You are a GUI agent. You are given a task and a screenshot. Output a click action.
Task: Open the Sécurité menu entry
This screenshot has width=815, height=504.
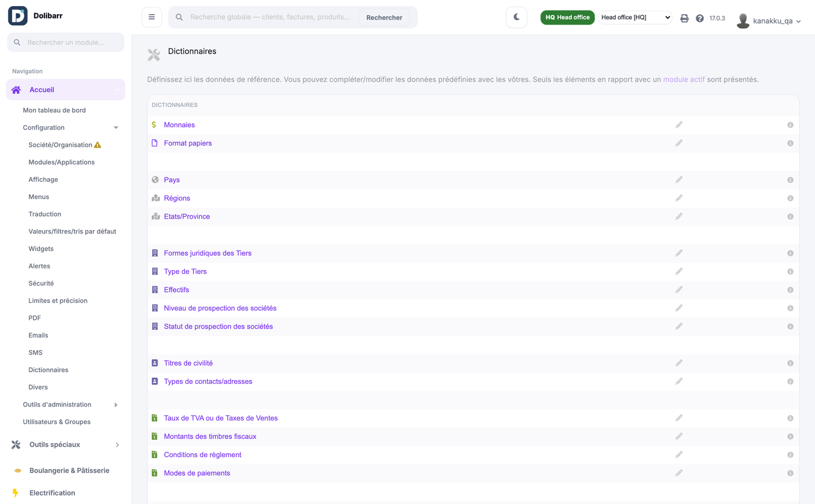point(41,284)
